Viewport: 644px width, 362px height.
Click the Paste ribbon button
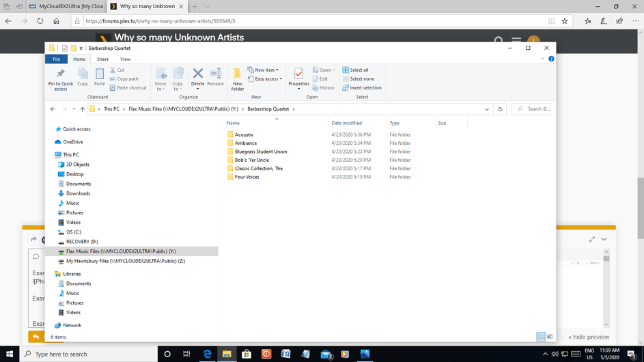point(100,76)
